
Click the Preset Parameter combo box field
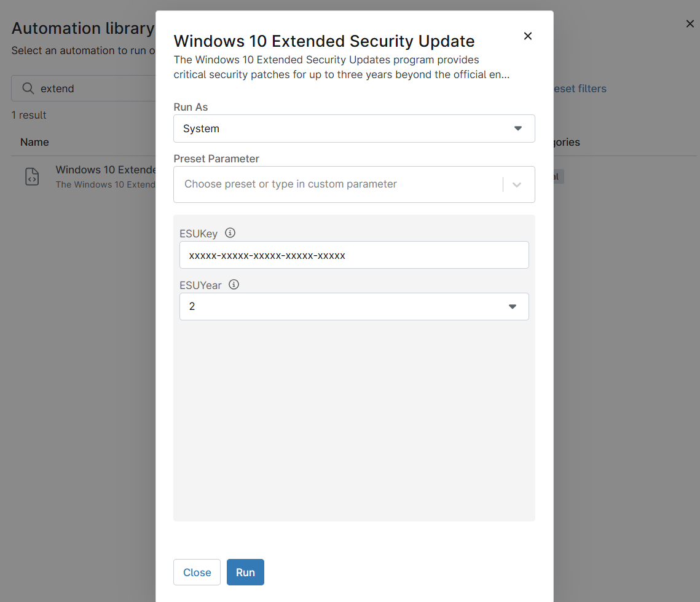click(338, 184)
